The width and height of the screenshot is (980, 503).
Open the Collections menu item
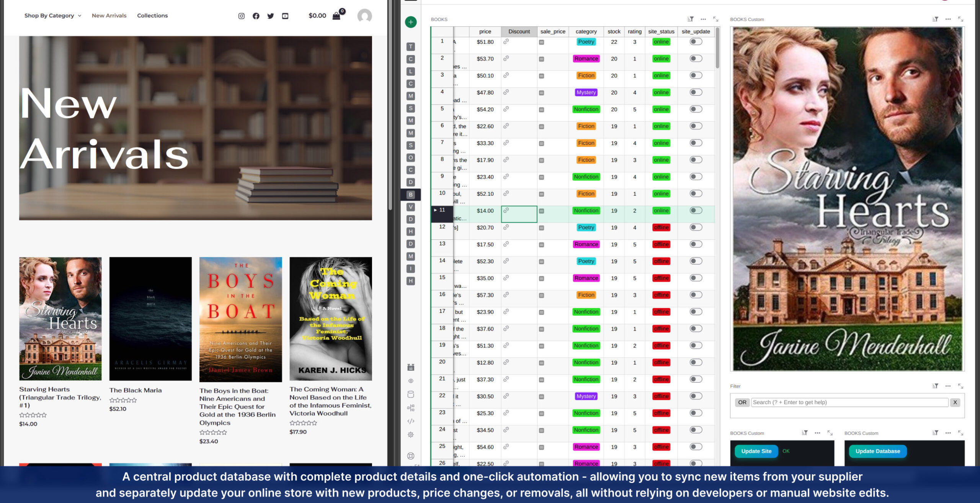[152, 16]
